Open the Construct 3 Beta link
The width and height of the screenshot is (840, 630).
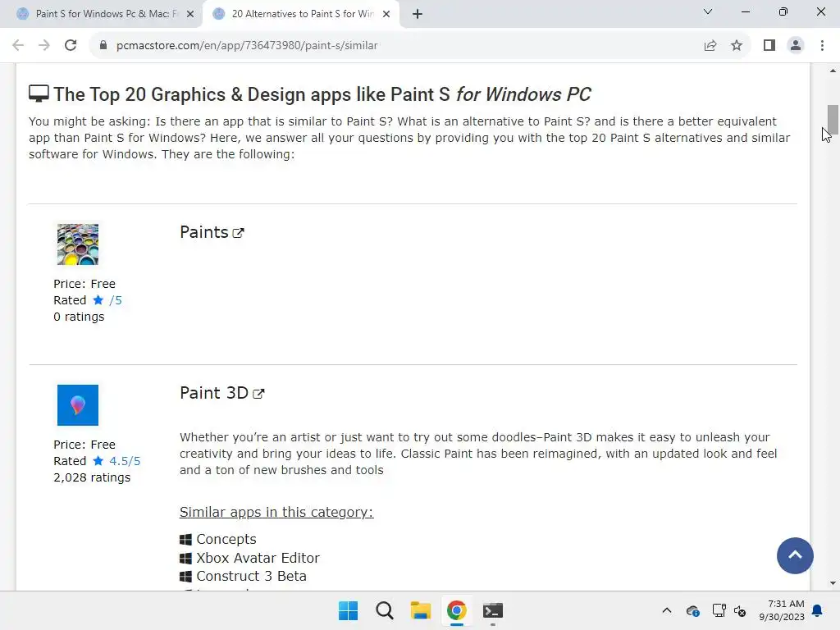pos(251,576)
